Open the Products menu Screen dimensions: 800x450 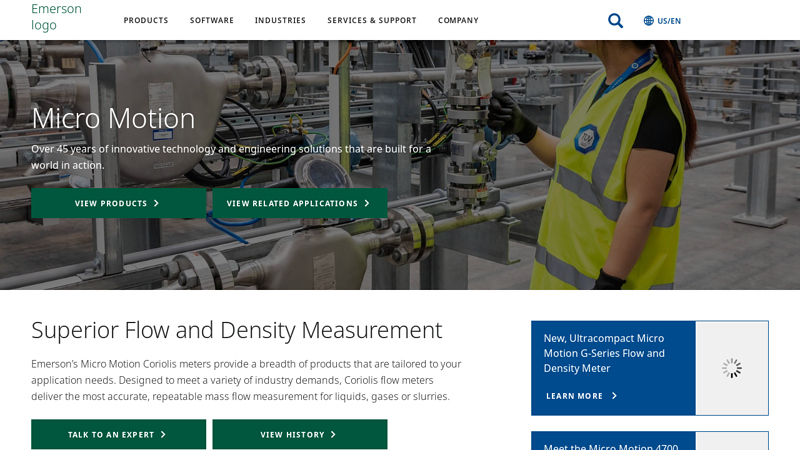click(x=146, y=20)
